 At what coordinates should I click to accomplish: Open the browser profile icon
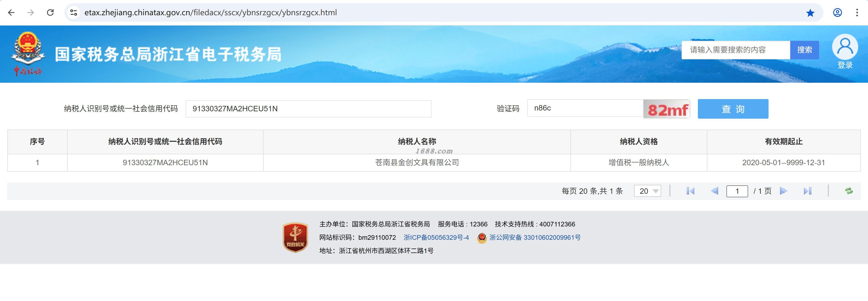click(837, 13)
